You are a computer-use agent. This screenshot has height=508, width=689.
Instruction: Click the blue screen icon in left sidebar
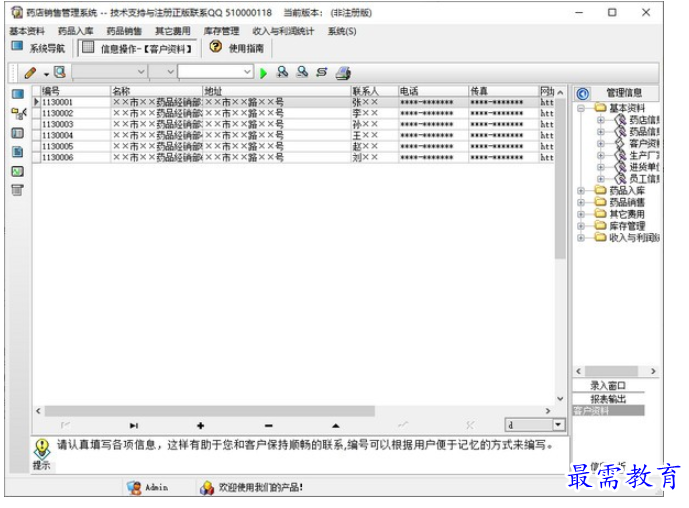click(x=18, y=94)
